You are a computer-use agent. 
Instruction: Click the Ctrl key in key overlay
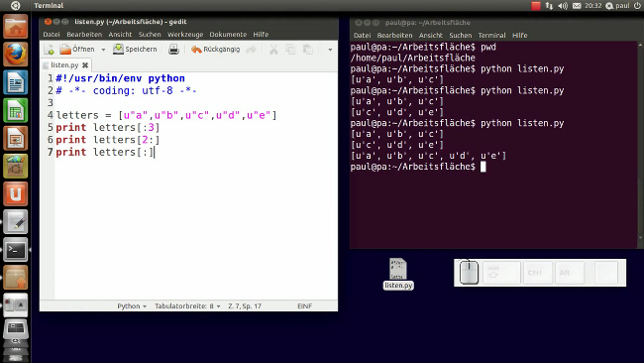(537, 272)
